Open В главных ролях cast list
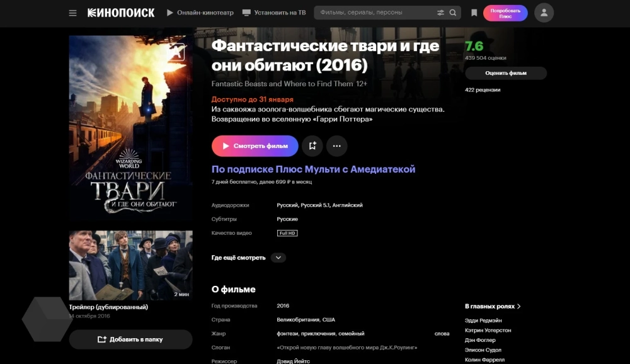This screenshot has width=630, height=364. [493, 306]
